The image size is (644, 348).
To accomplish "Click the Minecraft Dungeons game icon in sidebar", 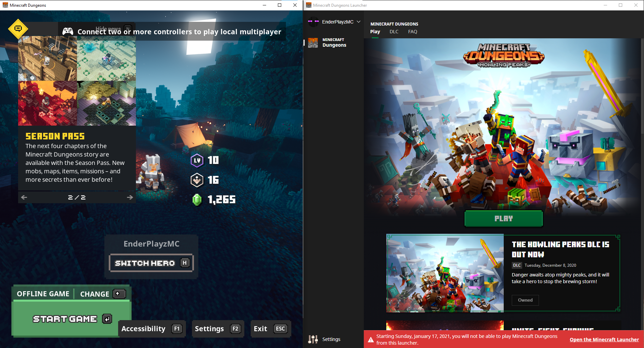I will tap(313, 43).
